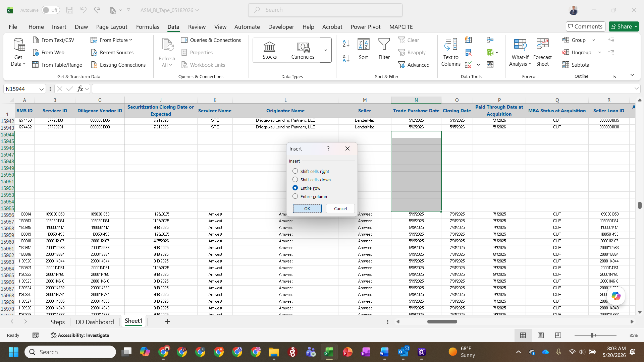The width and height of the screenshot is (644, 362).
Task: Import data From Text/CSV
Action: point(53,40)
